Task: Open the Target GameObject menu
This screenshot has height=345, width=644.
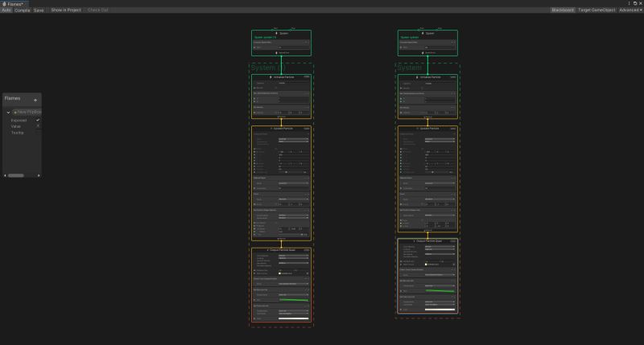Action: pos(597,10)
